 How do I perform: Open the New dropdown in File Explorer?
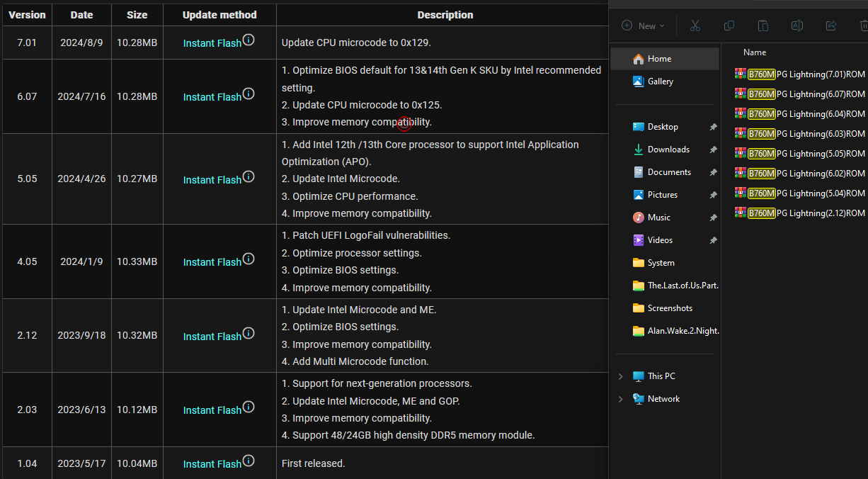tap(643, 26)
